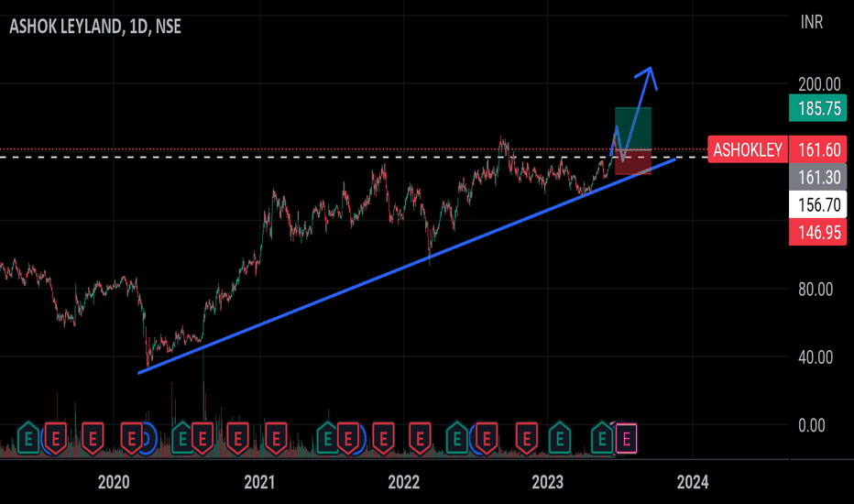854x504 pixels.
Task: Click the 40.00 price axis value
Action: pyautogui.click(x=816, y=357)
